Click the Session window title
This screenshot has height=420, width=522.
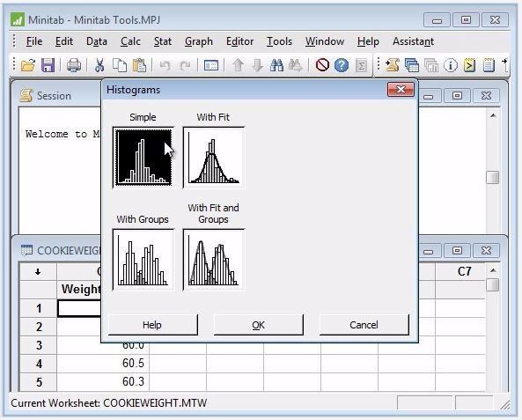click(x=54, y=96)
